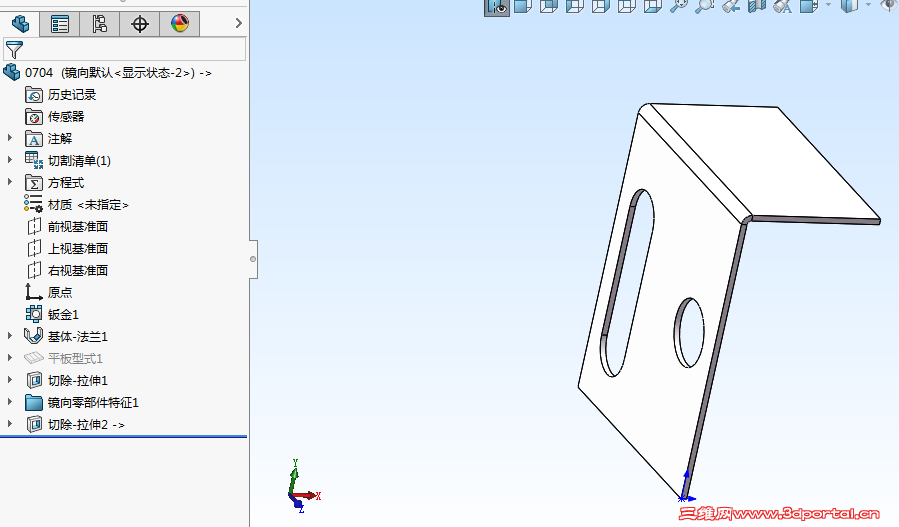Expand the 平板型式1 node

[x=10, y=357]
